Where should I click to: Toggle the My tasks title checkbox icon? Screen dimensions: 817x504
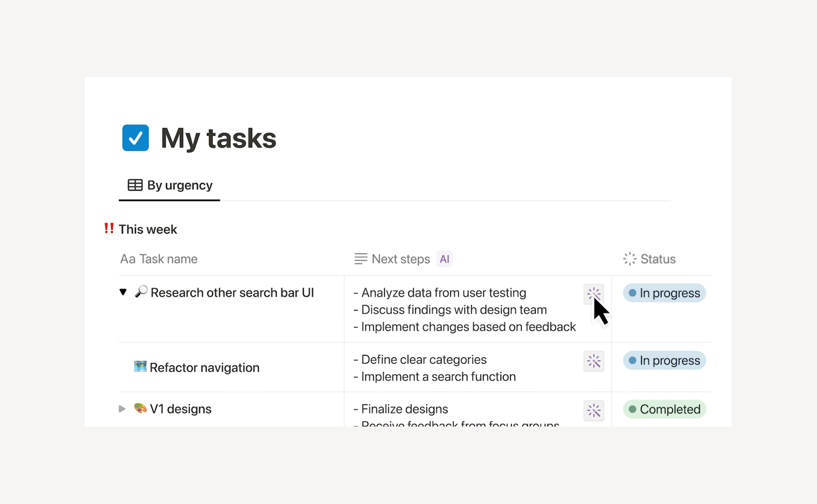click(136, 138)
